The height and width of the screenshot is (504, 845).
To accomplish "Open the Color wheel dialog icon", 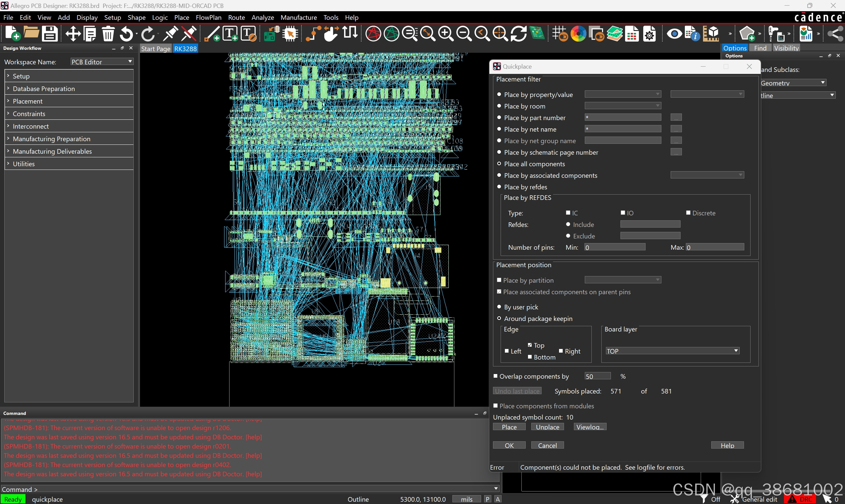I will click(x=578, y=34).
